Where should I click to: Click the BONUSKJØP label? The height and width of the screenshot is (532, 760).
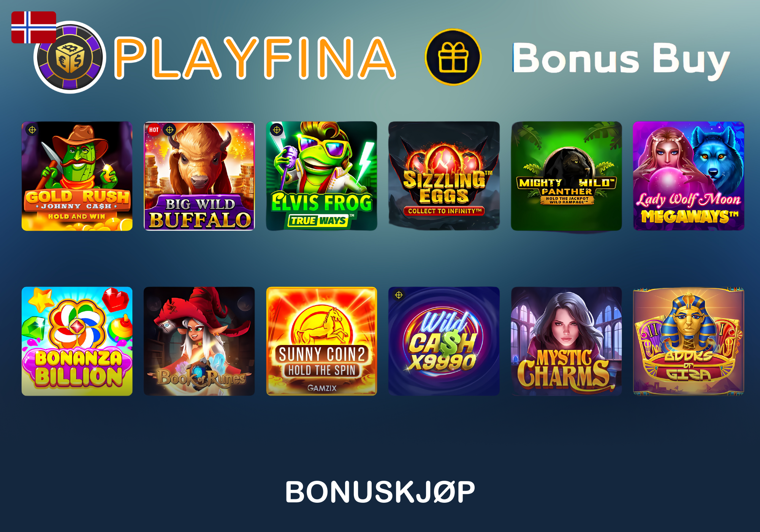click(380, 492)
